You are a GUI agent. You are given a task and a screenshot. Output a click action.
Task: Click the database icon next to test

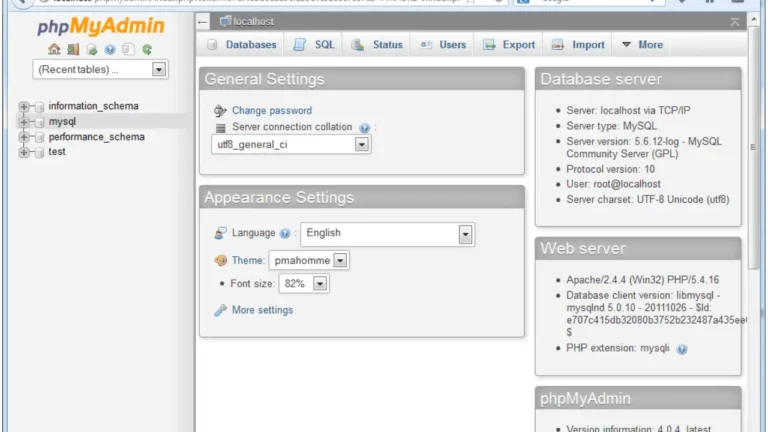(x=39, y=152)
